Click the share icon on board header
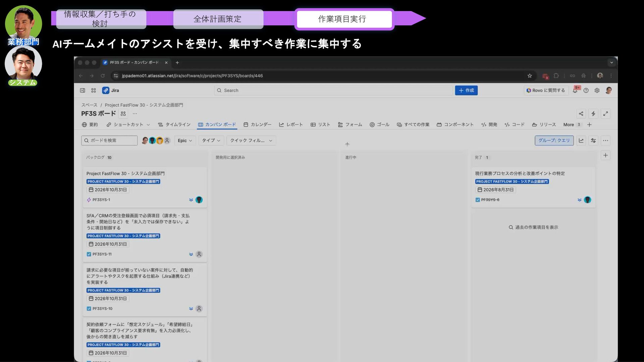The image size is (644, 362). 581,114
